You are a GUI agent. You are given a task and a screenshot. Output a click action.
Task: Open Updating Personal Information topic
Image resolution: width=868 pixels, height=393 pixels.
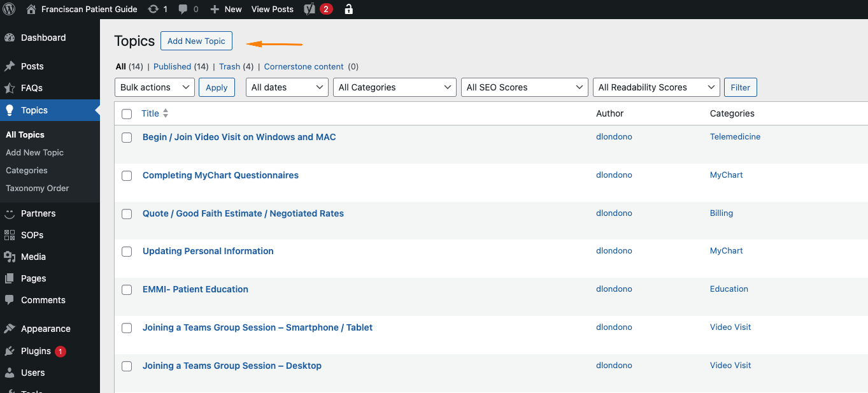[x=208, y=251]
